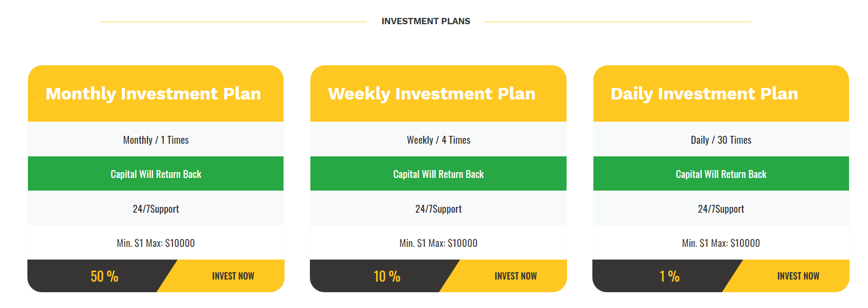Click 24/7Support row in Daily plan
The image size is (868, 308).
click(x=721, y=208)
